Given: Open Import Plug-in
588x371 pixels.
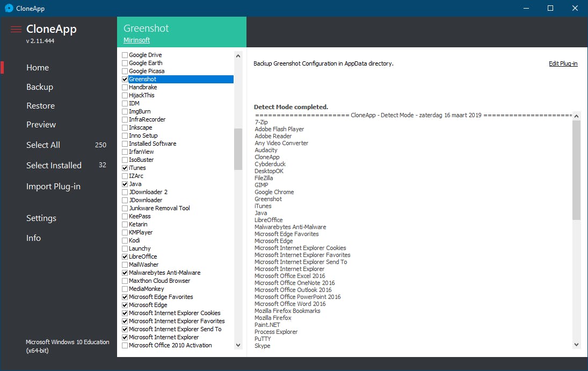Looking at the screenshot, I should tap(53, 186).
